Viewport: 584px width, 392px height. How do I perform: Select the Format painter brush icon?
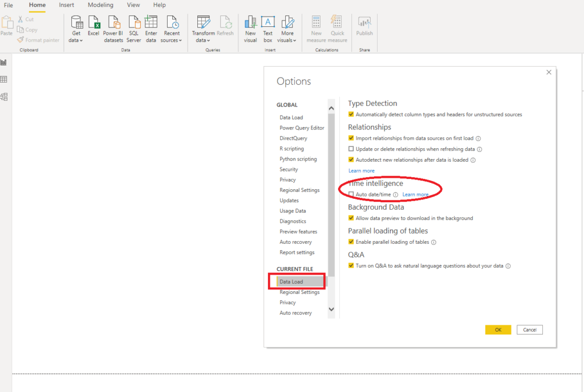tap(21, 40)
